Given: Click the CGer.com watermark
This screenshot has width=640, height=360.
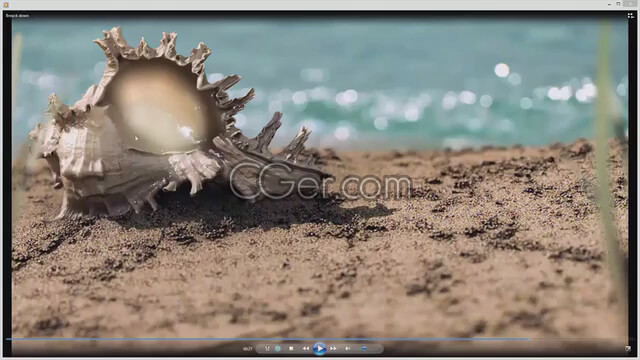Looking at the screenshot, I should 320,181.
